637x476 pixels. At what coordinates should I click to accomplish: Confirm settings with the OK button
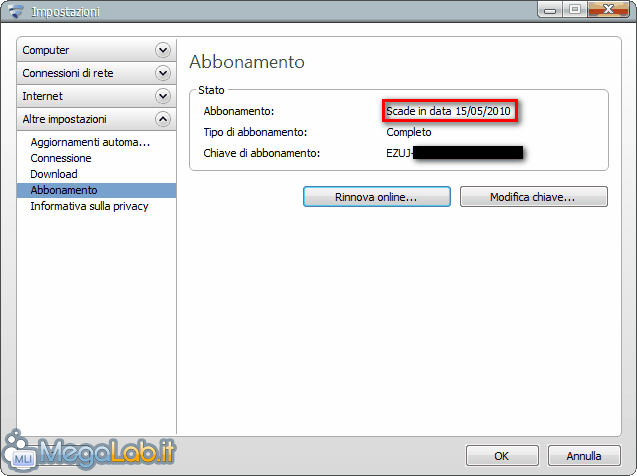(x=502, y=456)
